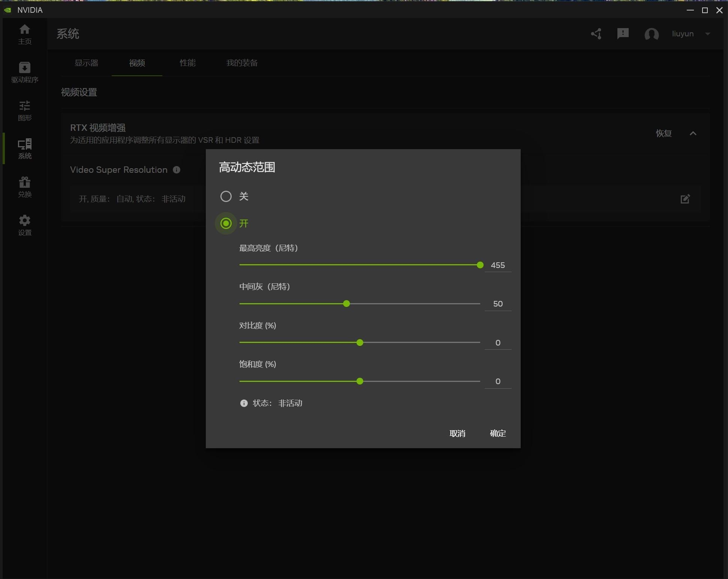
Task: Click the liuyun username
Action: click(x=683, y=34)
